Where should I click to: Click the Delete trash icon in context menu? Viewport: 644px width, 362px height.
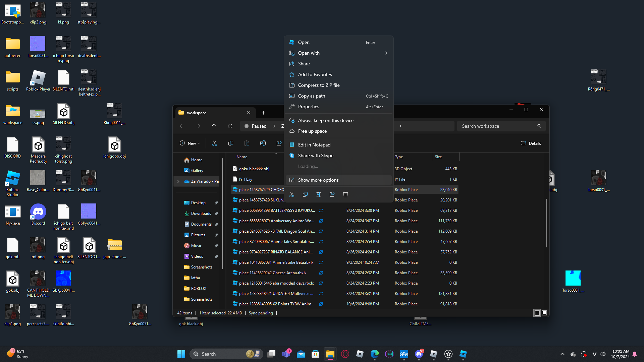[x=345, y=194]
